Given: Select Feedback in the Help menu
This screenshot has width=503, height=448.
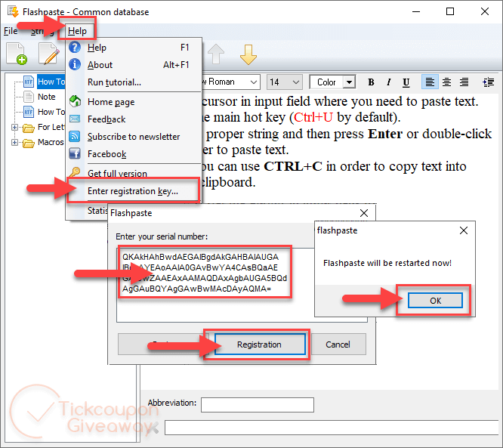Looking at the screenshot, I should click(x=134, y=119).
